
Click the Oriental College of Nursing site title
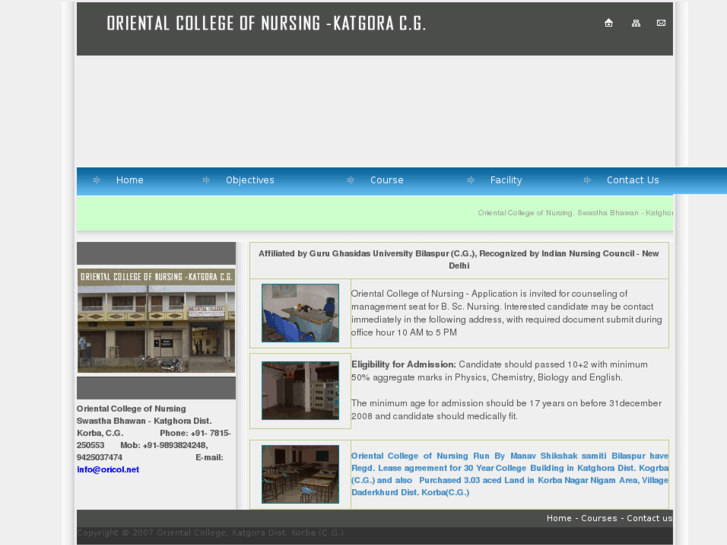pyautogui.click(x=266, y=23)
